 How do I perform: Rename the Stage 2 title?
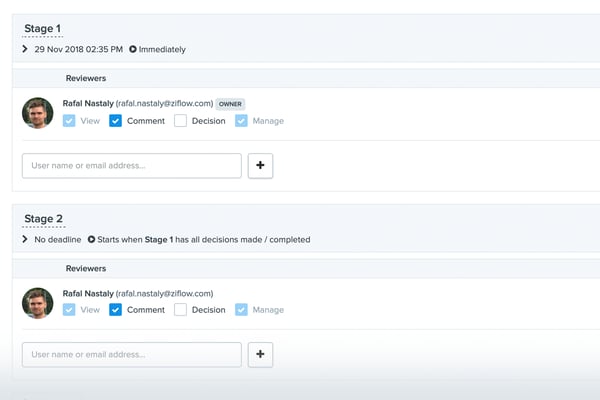coord(43,219)
